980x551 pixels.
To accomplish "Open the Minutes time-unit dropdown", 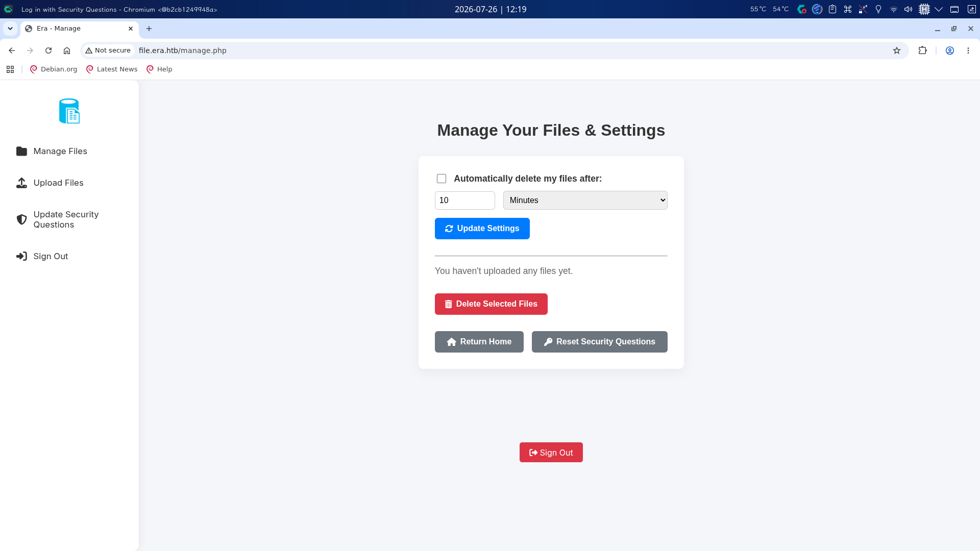I will click(x=585, y=201).
